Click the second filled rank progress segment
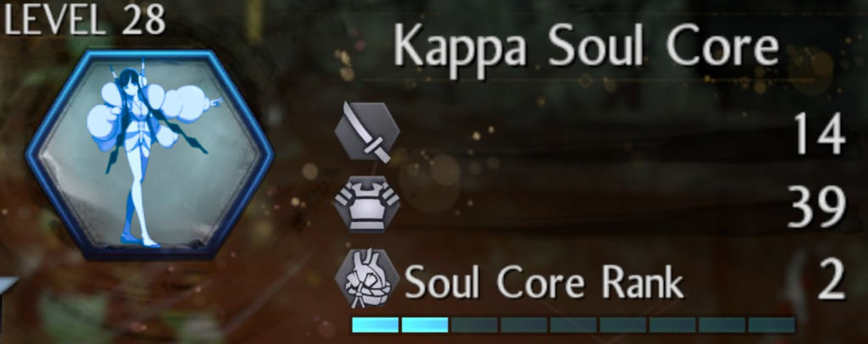 [425, 325]
